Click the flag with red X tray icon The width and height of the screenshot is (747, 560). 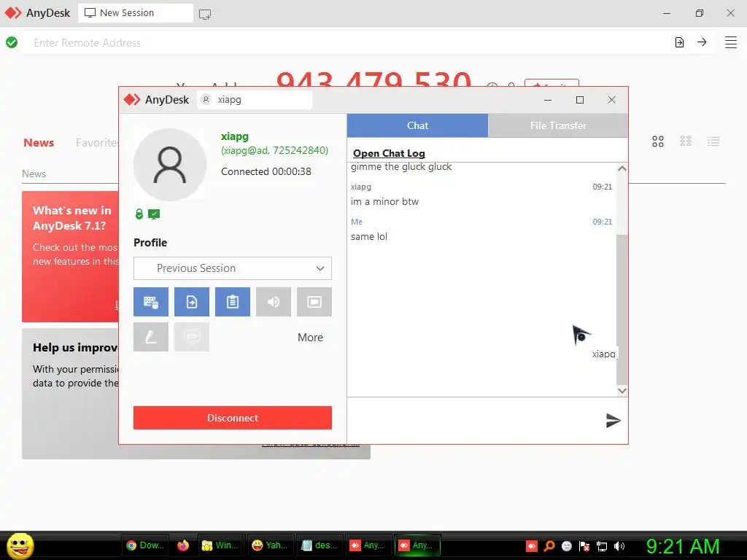[584, 546]
